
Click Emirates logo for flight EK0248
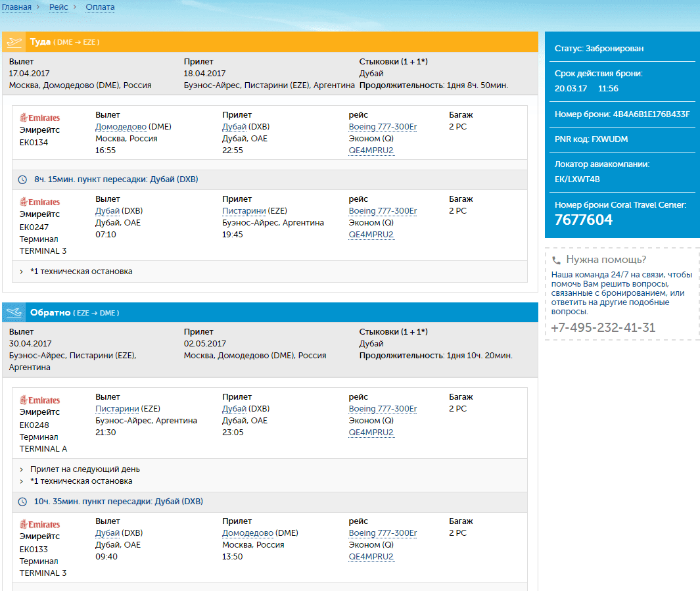tap(39, 400)
